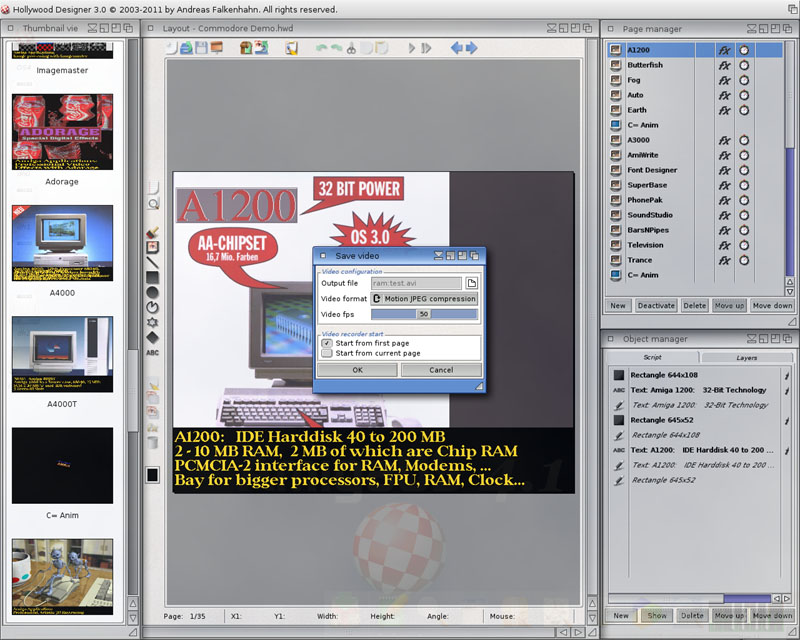Click Move down in the Page manager
The width and height of the screenshot is (800, 640).
click(x=772, y=306)
